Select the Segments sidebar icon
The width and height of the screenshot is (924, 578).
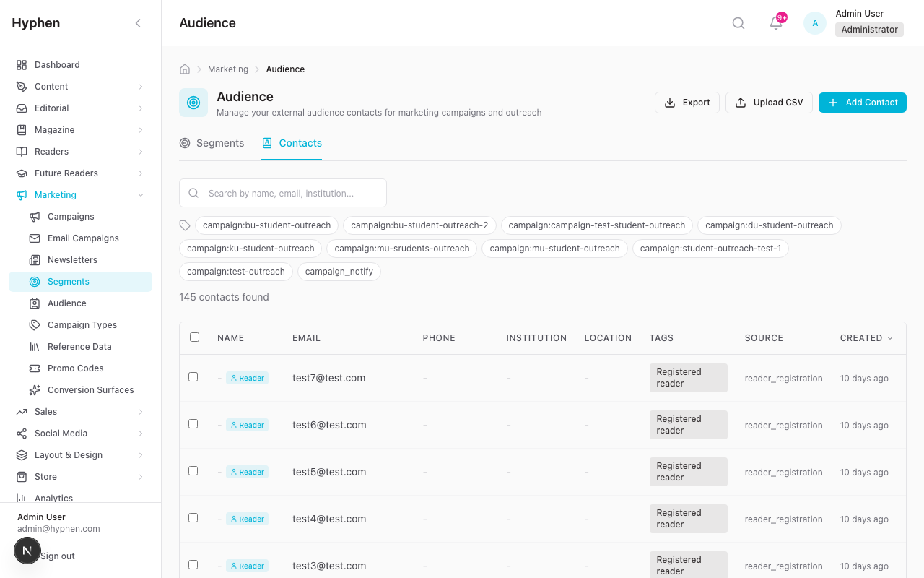point(35,281)
